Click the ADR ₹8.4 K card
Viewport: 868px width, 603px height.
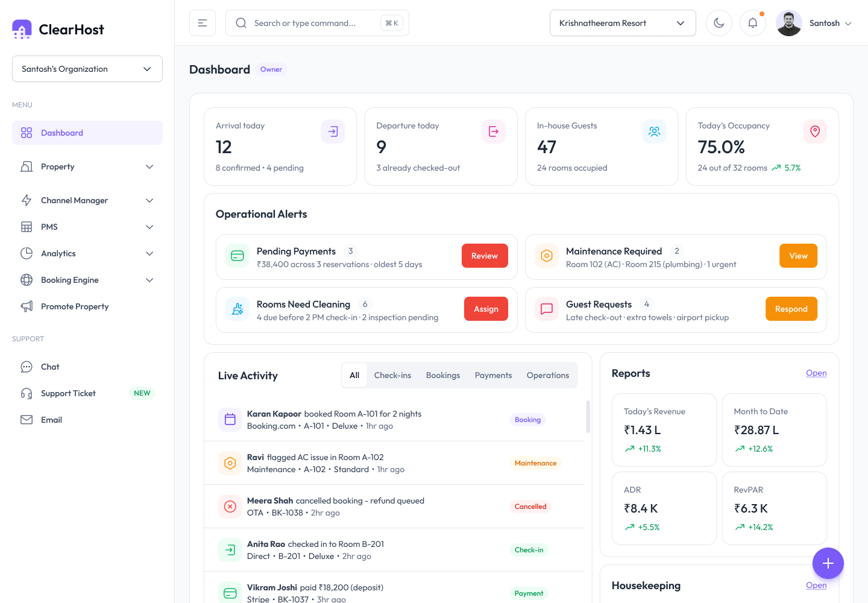[x=664, y=508]
